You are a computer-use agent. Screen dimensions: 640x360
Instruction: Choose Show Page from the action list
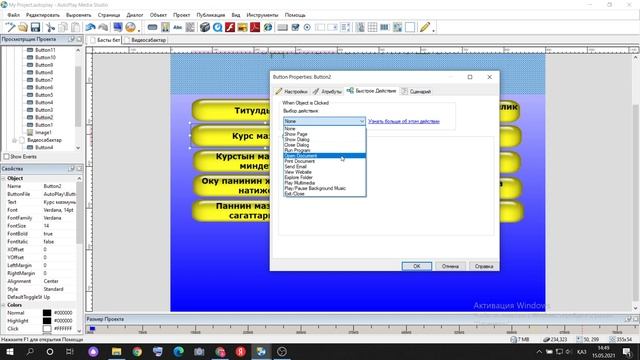[296, 134]
